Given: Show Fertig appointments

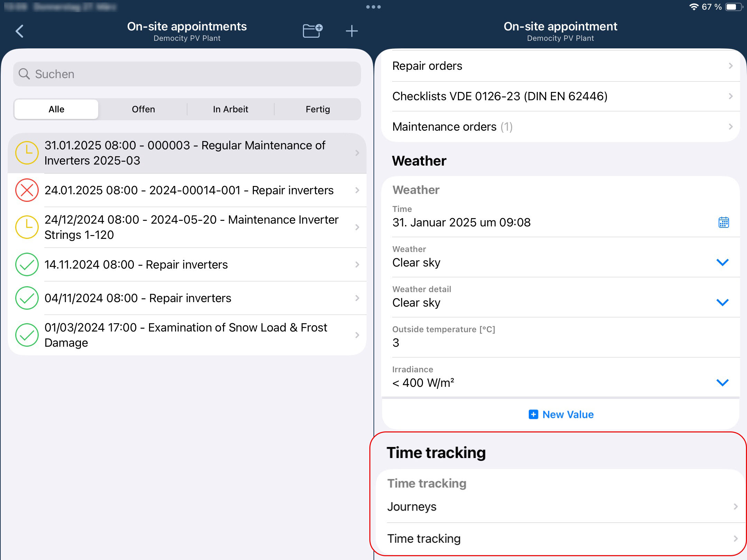Looking at the screenshot, I should coord(317,109).
